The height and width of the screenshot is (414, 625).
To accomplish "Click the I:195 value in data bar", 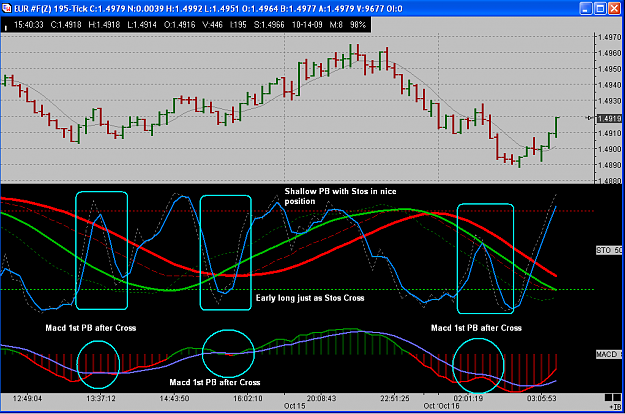I will 238,25.
